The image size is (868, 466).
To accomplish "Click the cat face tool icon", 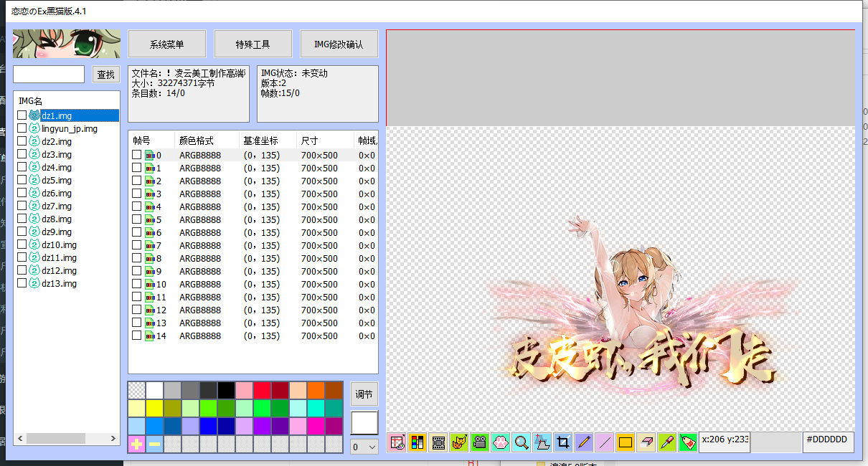I will 459,442.
